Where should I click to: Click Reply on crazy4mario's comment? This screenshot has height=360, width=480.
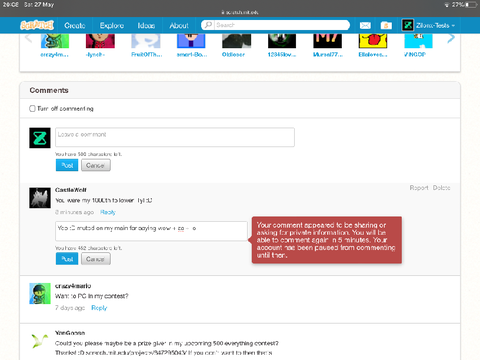pos(99,308)
